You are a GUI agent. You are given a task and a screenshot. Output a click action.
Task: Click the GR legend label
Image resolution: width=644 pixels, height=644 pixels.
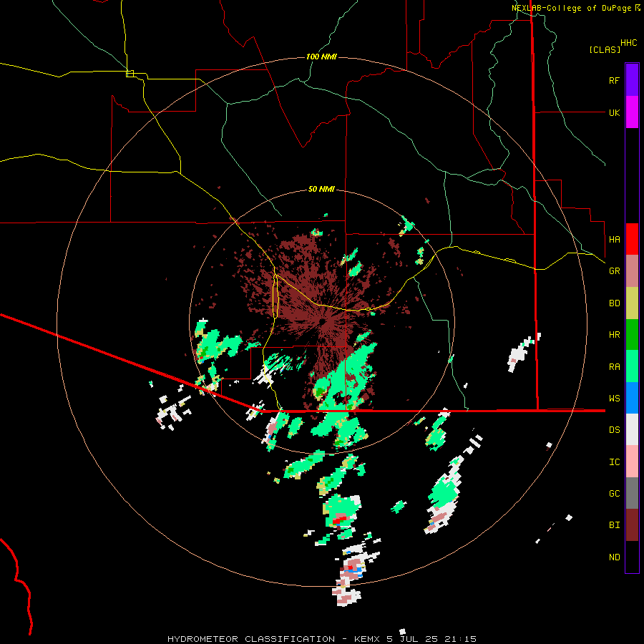(x=614, y=271)
